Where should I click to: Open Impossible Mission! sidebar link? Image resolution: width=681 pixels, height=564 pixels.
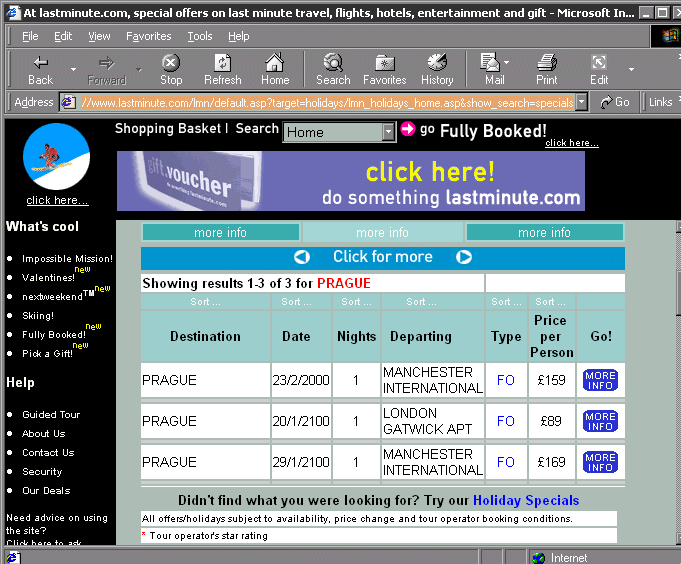tap(67, 259)
